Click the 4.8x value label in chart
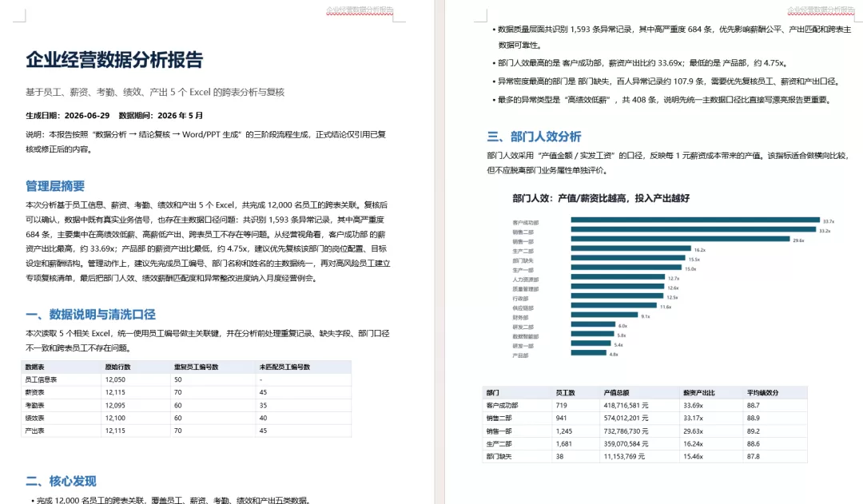863x504 pixels. 614,355
